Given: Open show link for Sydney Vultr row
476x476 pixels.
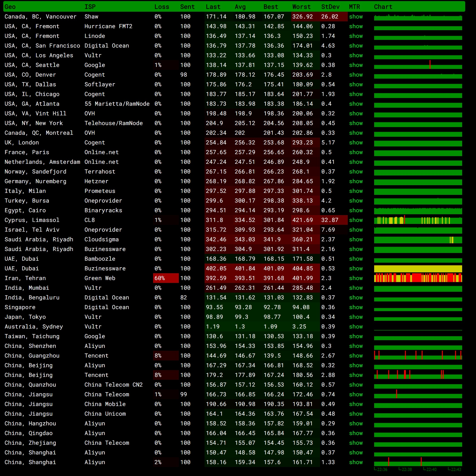Looking at the screenshot, I should coord(356,327).
